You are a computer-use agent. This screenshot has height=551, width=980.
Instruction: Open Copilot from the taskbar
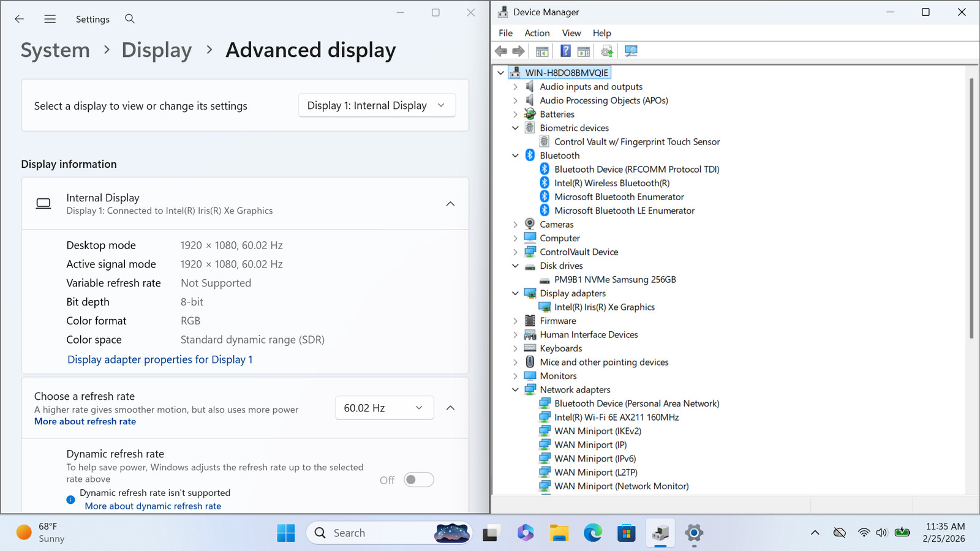pyautogui.click(x=525, y=533)
